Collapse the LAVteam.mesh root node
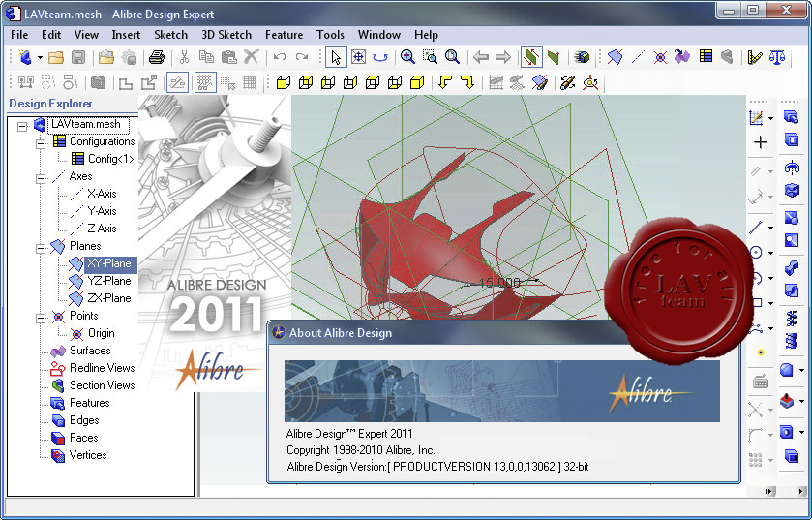 tap(21, 125)
